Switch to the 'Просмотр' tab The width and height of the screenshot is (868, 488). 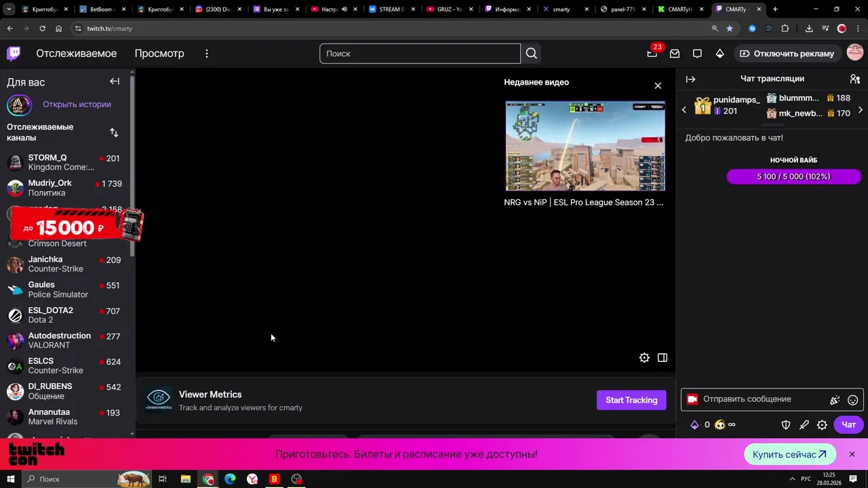[x=159, y=54]
